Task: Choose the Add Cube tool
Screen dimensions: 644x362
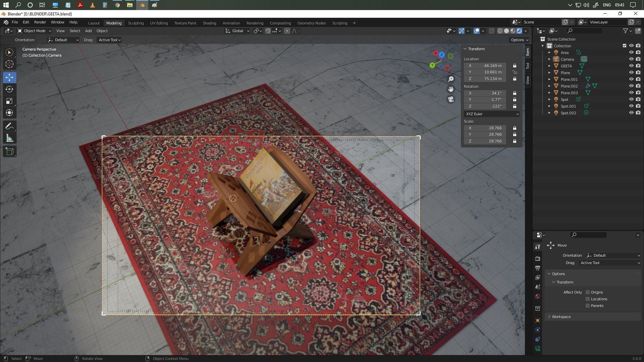Action: click(x=9, y=152)
